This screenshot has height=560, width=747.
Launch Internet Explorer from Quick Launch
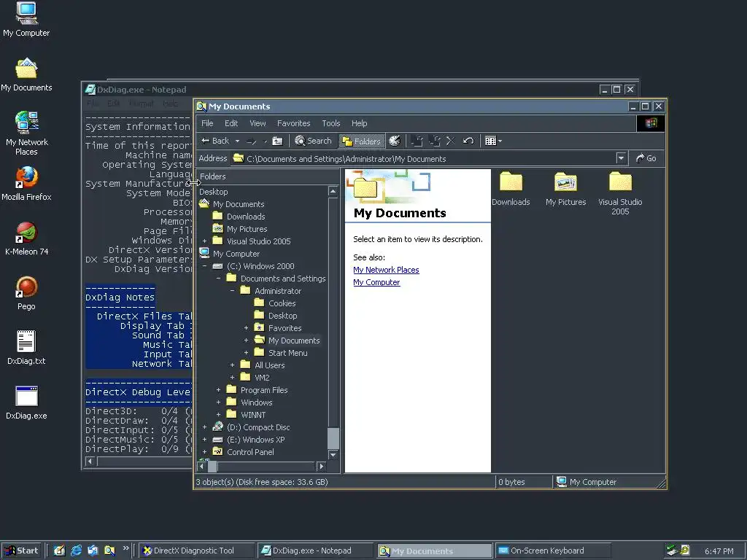(x=76, y=551)
